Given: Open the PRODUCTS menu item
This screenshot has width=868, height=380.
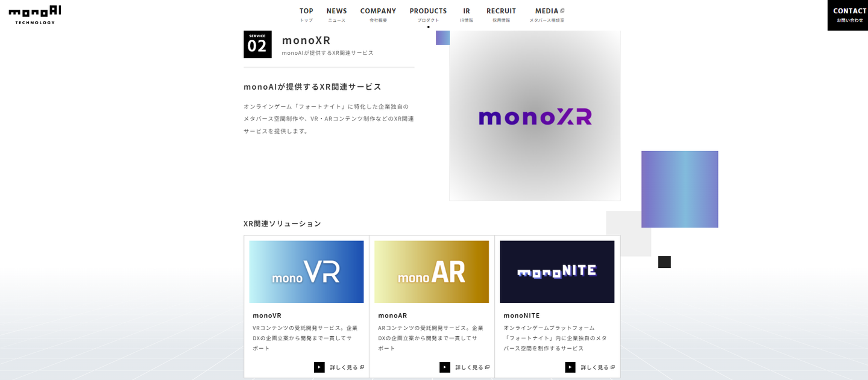Looking at the screenshot, I should click(428, 15).
